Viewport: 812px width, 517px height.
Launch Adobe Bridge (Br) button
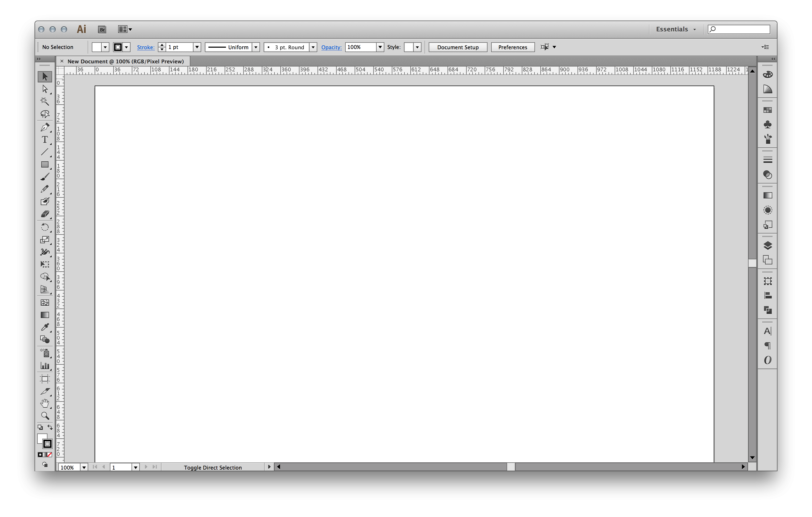[102, 30]
